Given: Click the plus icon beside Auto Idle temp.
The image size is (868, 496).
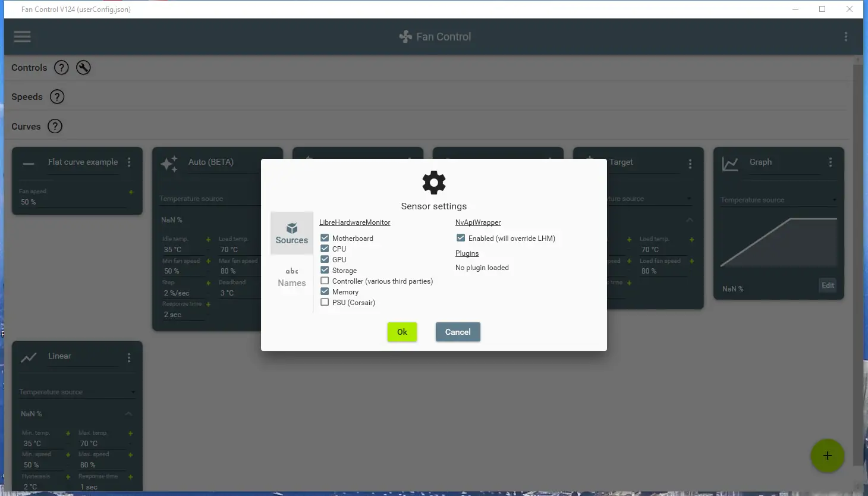Looking at the screenshot, I should pos(208,240).
